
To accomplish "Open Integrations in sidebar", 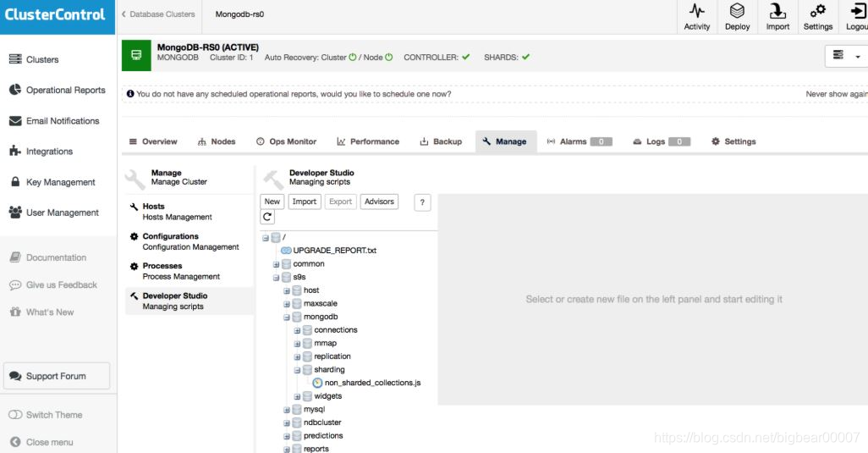I will pyautogui.click(x=41, y=152).
